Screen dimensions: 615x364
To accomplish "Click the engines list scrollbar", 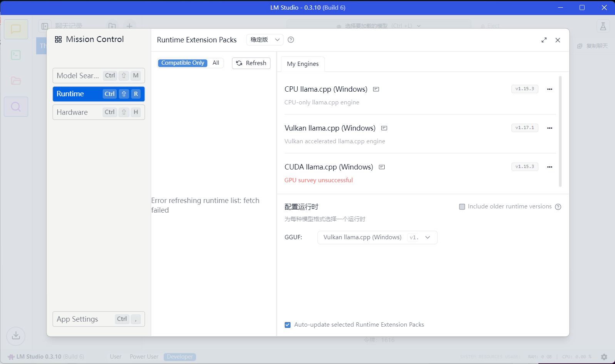I will coord(560,131).
